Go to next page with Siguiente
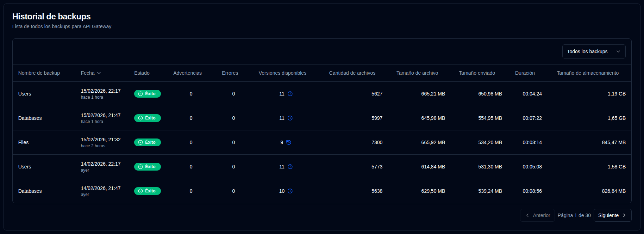Screen dimensions: 644x234 (x=612, y=215)
